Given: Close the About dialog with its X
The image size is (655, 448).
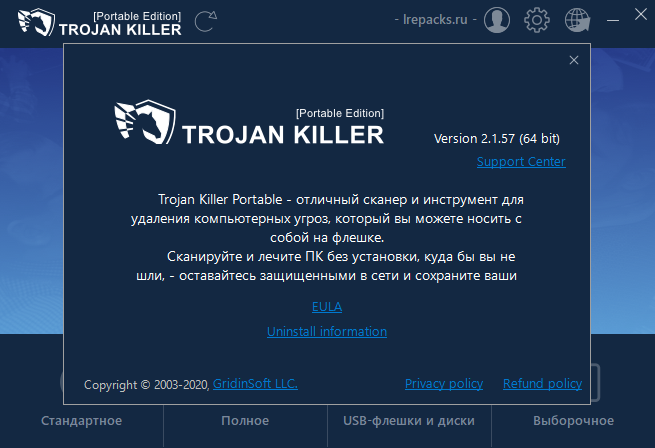Looking at the screenshot, I should [x=574, y=60].
